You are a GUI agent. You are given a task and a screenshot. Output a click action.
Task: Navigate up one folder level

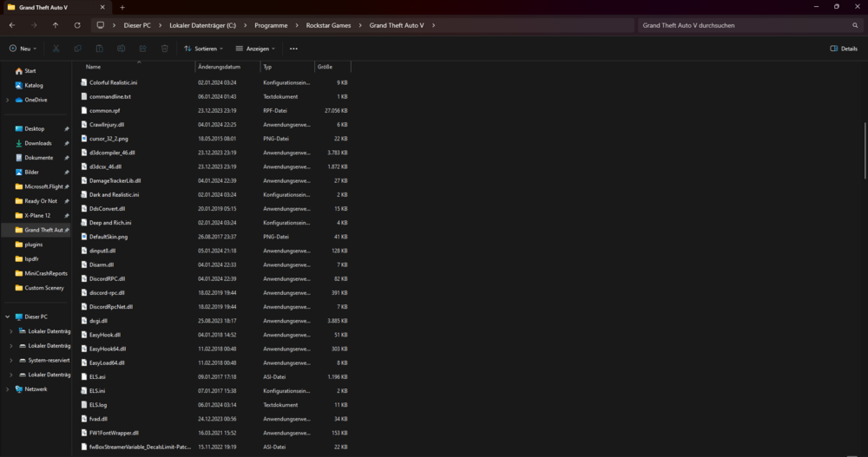(56, 25)
